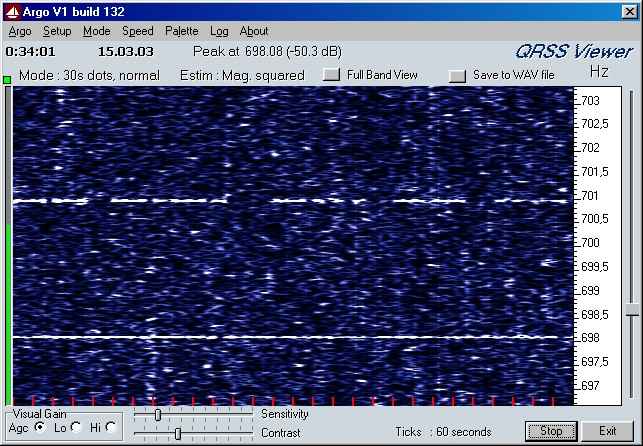Click the 697 frequency scale label

[x=591, y=386]
